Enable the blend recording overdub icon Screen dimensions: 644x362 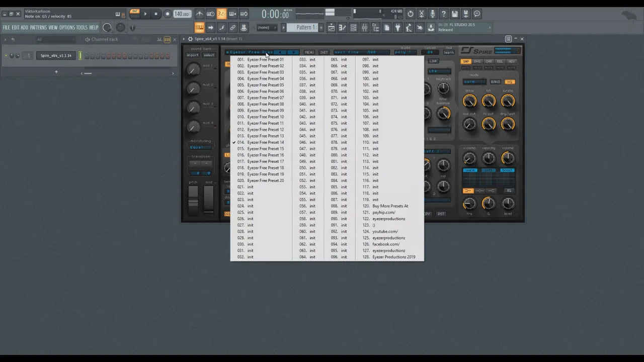tap(232, 14)
